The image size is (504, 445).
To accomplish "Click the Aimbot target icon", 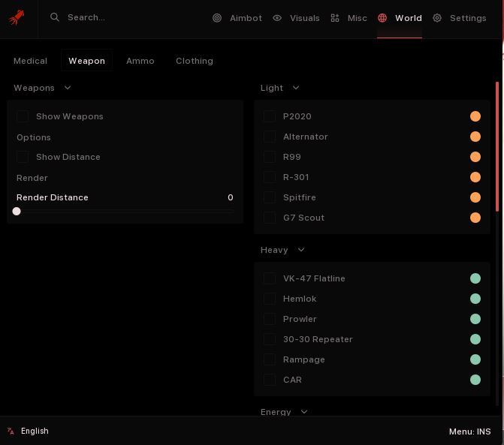I will (217, 18).
